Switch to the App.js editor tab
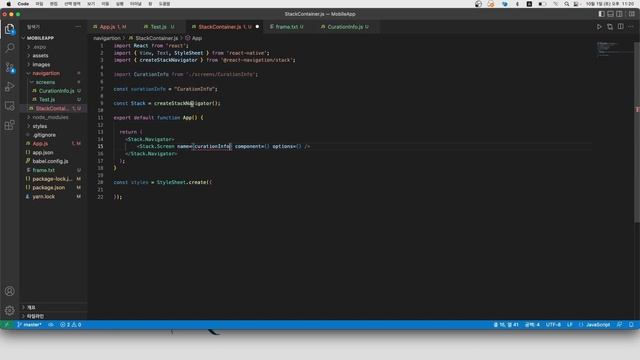 [x=109, y=27]
